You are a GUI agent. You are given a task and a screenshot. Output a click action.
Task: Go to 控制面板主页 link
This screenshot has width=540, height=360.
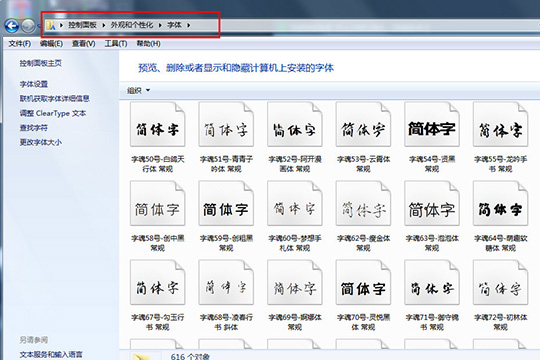tap(41, 63)
